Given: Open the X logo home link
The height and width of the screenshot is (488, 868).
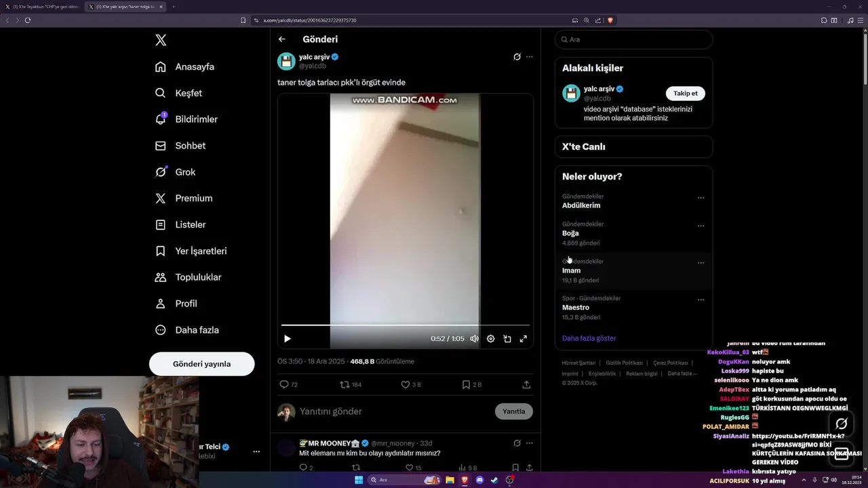Looking at the screenshot, I should coord(161,40).
